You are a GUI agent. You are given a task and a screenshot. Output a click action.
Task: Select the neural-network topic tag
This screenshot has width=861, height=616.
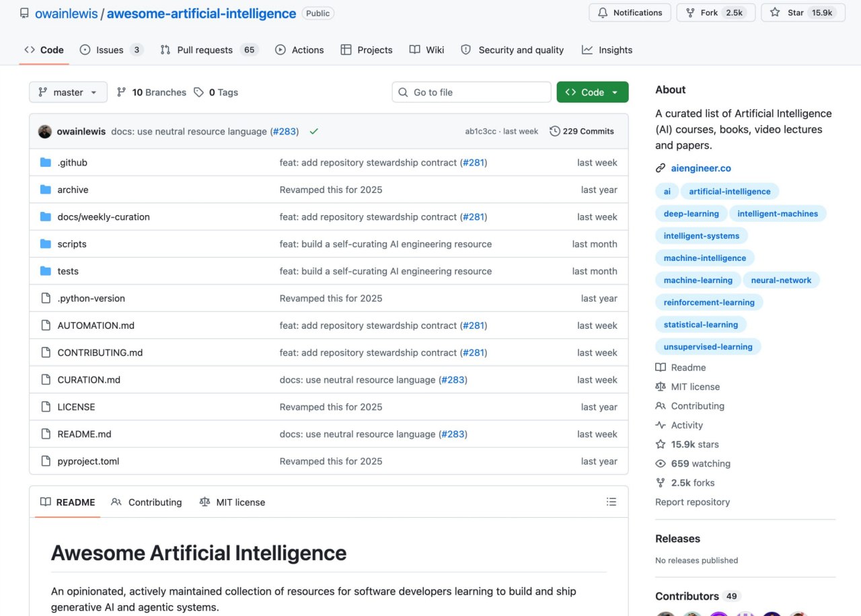click(781, 280)
